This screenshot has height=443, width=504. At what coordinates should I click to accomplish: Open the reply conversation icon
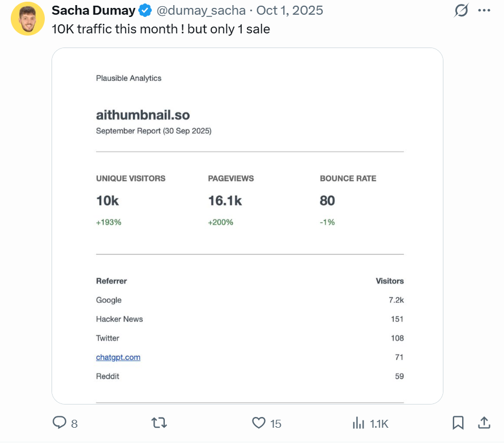(60, 423)
